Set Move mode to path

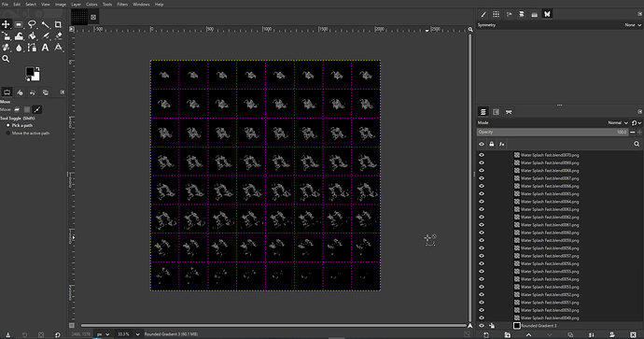click(x=37, y=109)
